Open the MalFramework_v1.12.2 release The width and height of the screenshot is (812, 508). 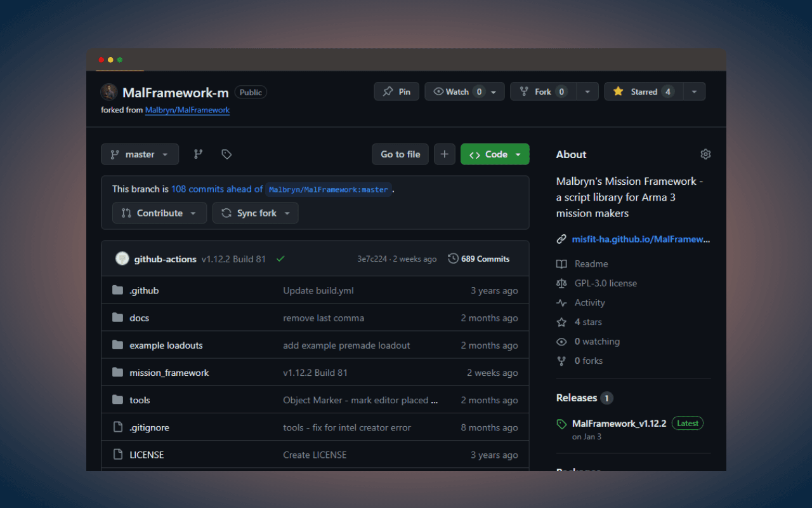pos(619,424)
